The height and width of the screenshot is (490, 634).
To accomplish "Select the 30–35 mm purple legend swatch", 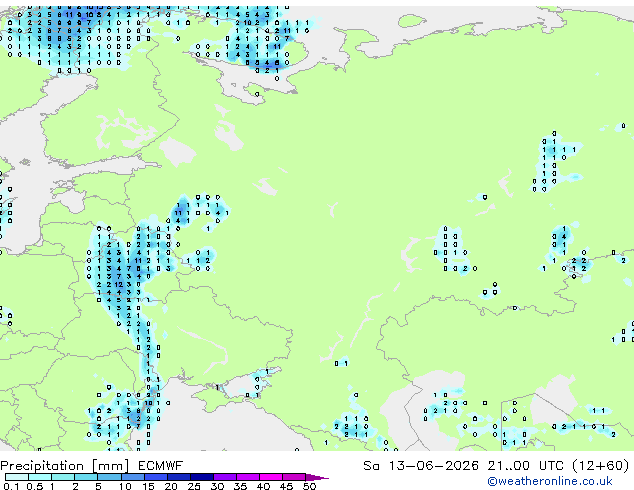I will 224,477.
